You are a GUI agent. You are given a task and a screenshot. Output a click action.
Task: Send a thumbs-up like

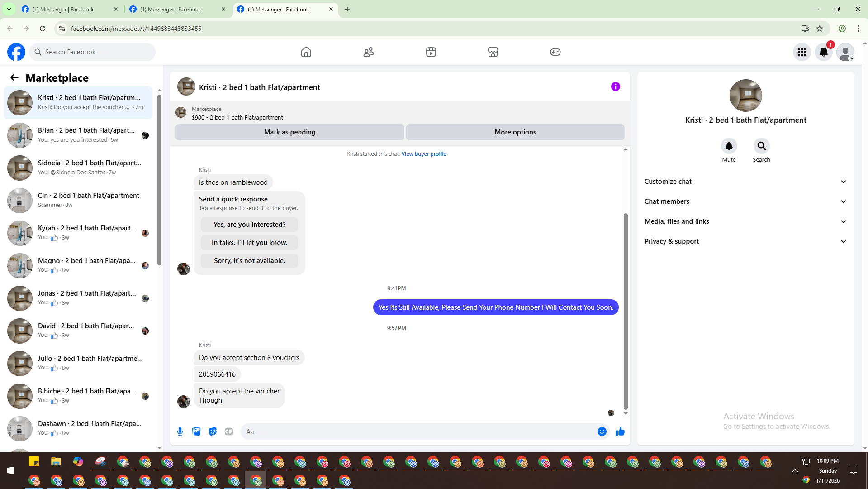pyautogui.click(x=620, y=431)
